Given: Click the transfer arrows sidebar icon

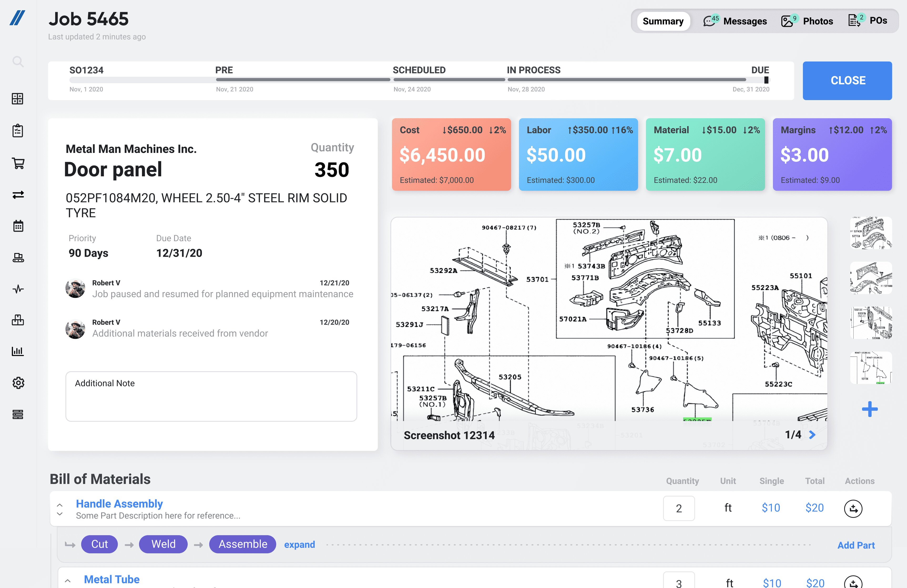Looking at the screenshot, I should click(18, 195).
